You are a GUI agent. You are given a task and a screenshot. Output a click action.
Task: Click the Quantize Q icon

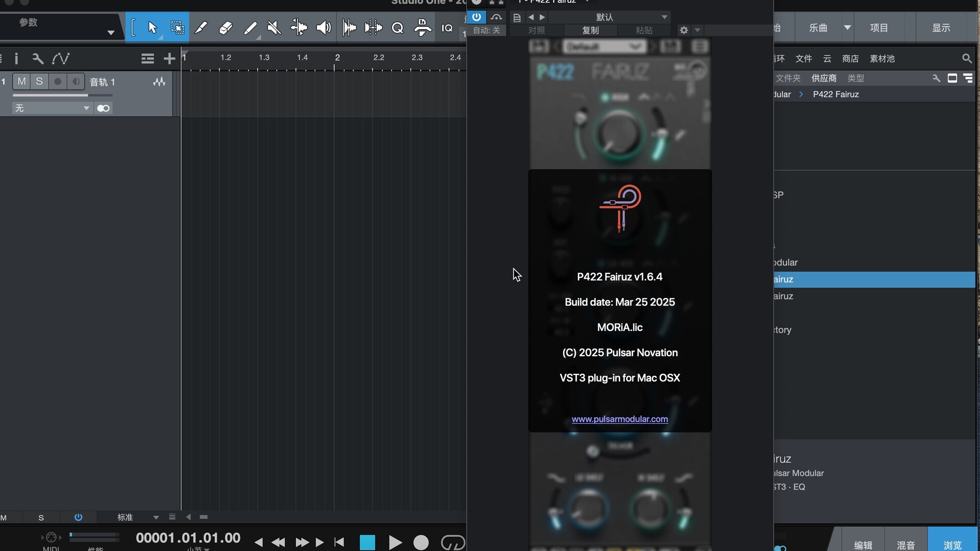tap(398, 28)
